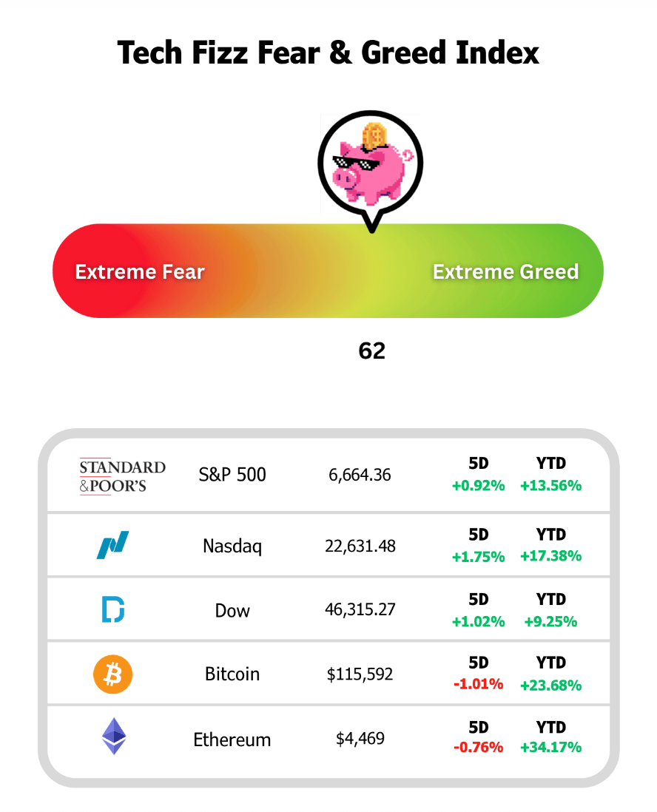Click the Extreme Greed label on gauge
Screen dimensions: 657x812
(505, 271)
